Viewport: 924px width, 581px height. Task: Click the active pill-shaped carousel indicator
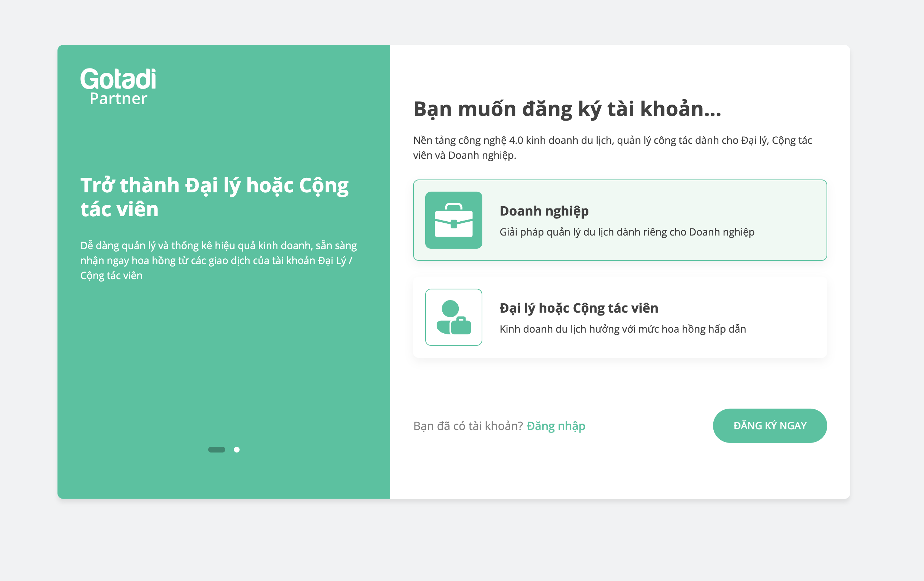point(216,449)
